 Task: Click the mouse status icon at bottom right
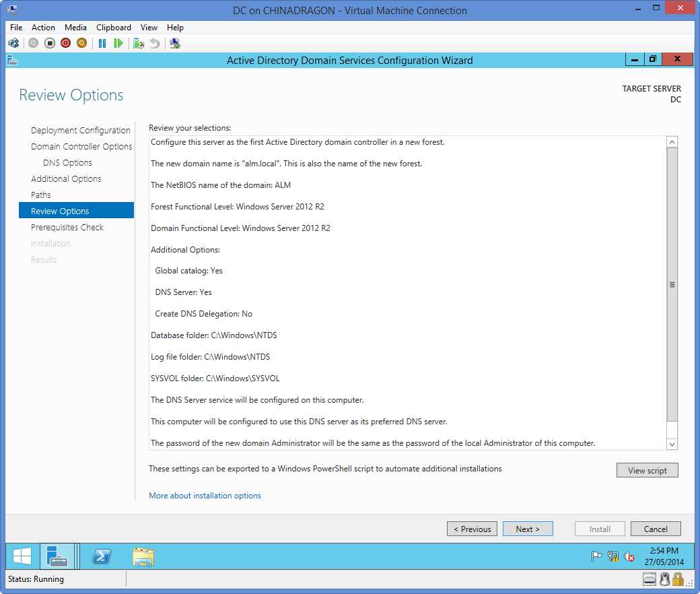tap(665, 579)
